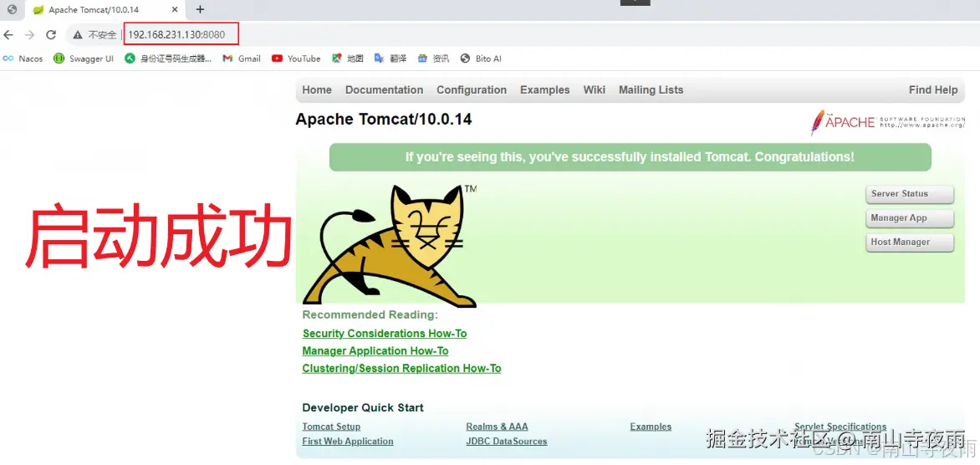Image resolution: width=980 pixels, height=465 pixels.
Task: Open Configuration in Tomcat navigation
Action: pyautogui.click(x=472, y=90)
